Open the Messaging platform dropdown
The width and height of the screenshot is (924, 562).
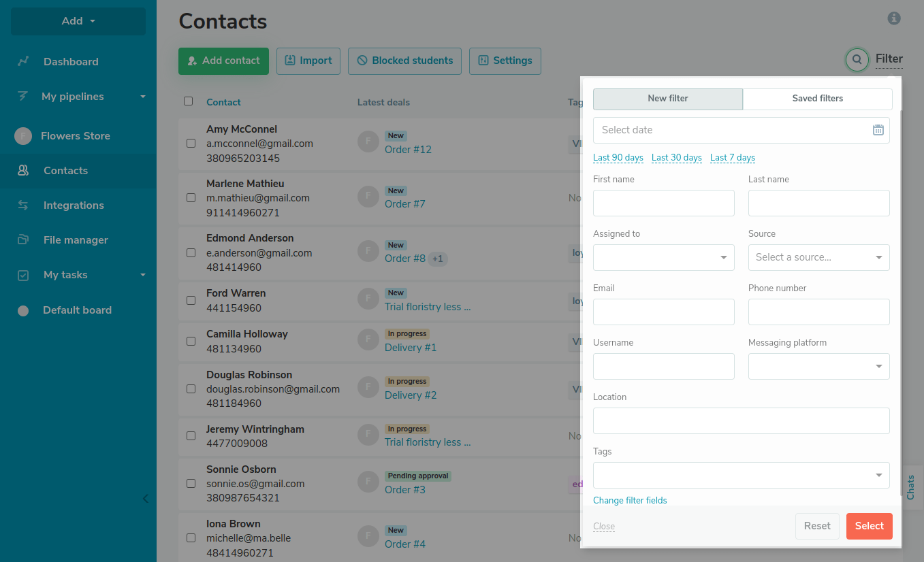click(x=818, y=366)
